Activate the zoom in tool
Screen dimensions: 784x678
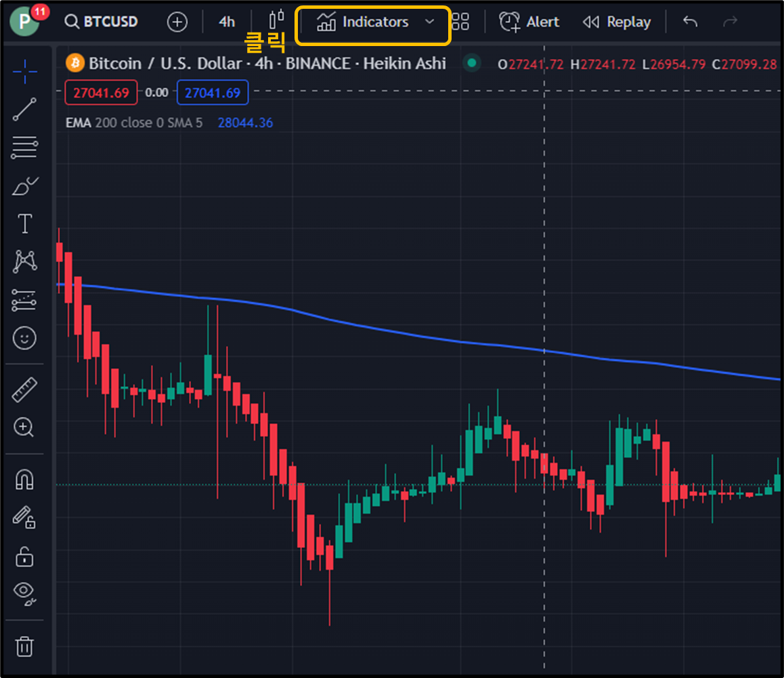pyautogui.click(x=24, y=427)
